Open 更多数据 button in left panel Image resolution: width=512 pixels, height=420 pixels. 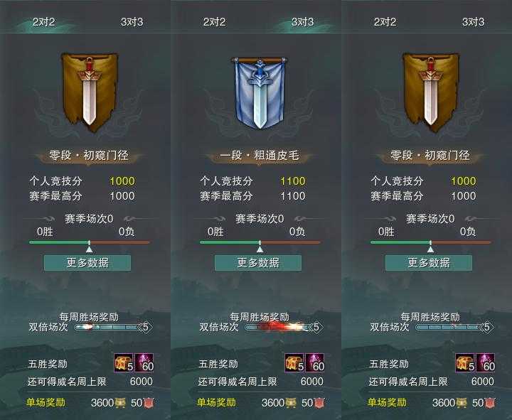coord(87,263)
